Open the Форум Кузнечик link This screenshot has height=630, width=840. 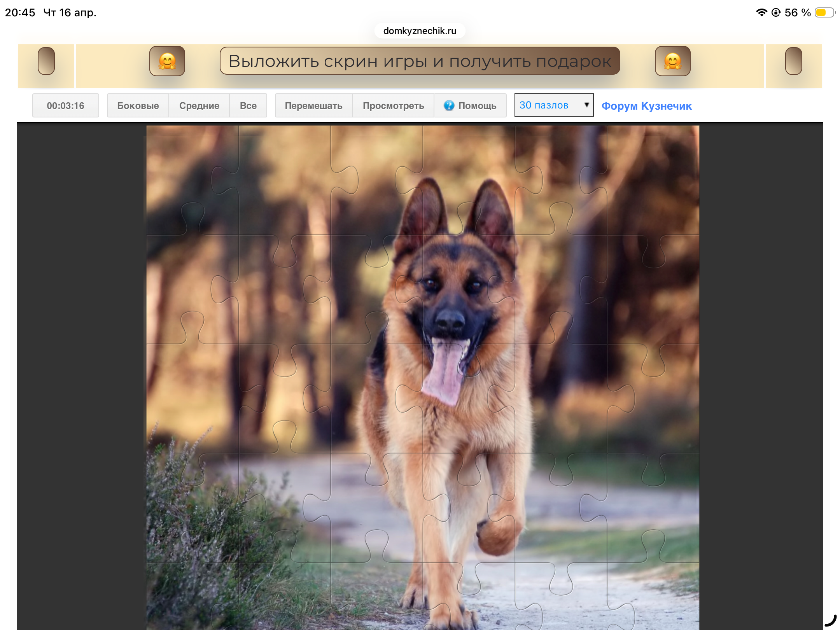pos(646,106)
